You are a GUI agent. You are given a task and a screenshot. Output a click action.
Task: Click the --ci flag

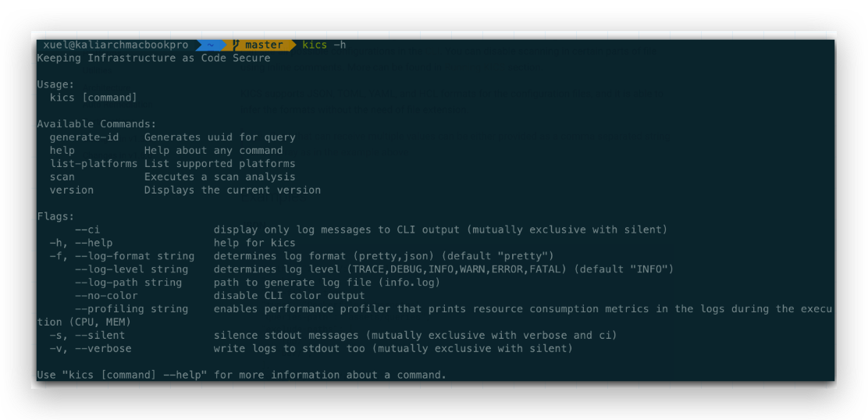tap(87, 230)
